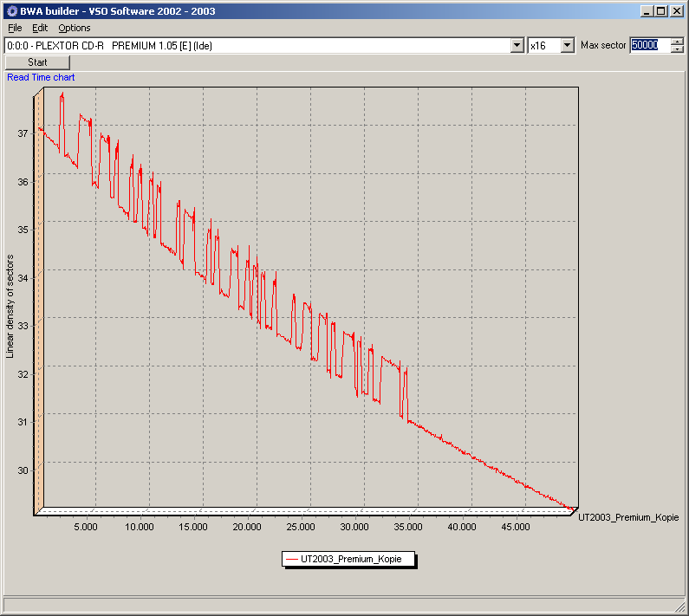Screen dimensions: 689x616
Task: Click the UT2003_Premium_Kopie legend entry text
Action: [351, 560]
